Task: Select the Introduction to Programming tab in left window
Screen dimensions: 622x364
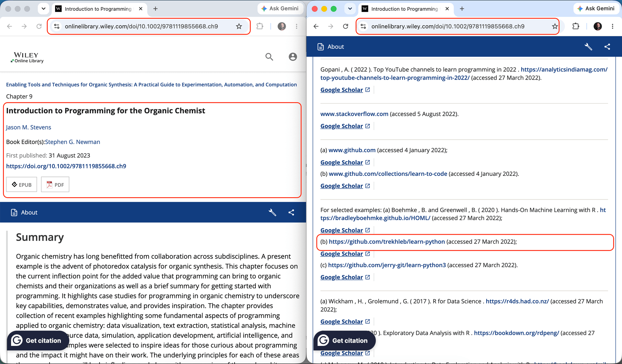Action: pos(98,9)
